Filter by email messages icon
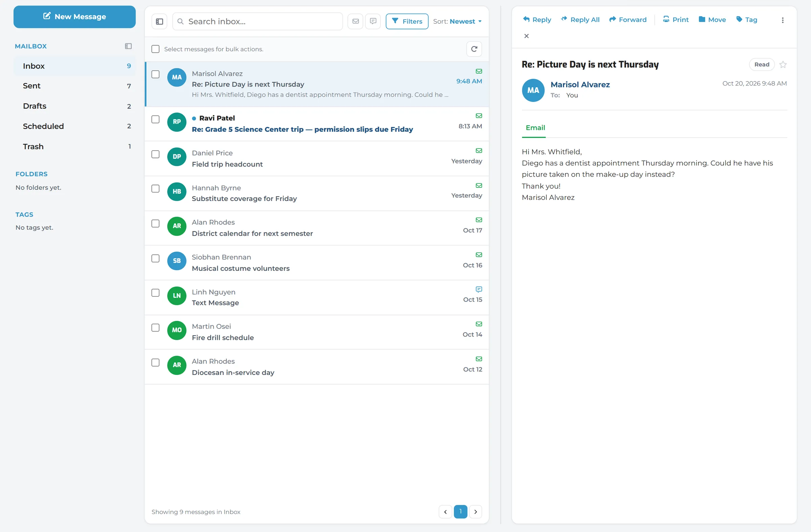The image size is (811, 532). point(355,22)
